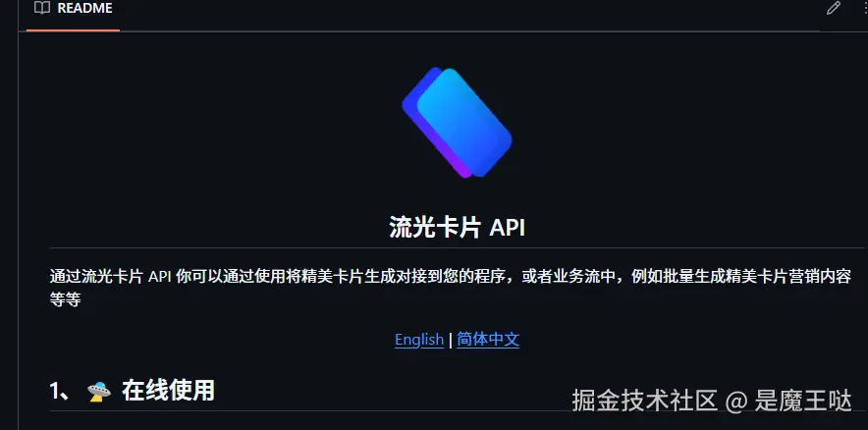The height and width of the screenshot is (430, 868).
Task: Open the three-dot menu beside the pencil
Action: pyautogui.click(x=865, y=8)
